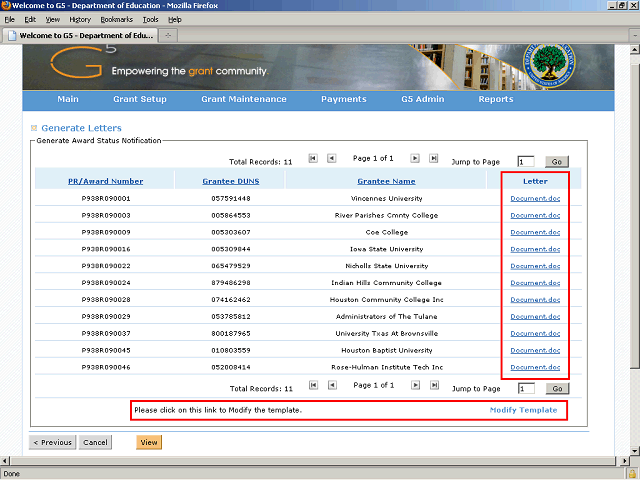The image size is (640, 480).
Task: Jump to last page using top pagination icon
Action: coord(433,158)
